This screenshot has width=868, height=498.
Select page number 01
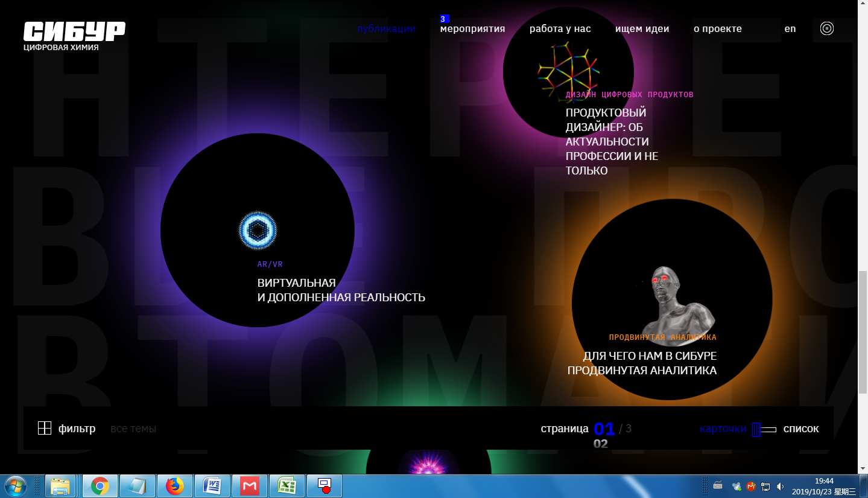604,429
